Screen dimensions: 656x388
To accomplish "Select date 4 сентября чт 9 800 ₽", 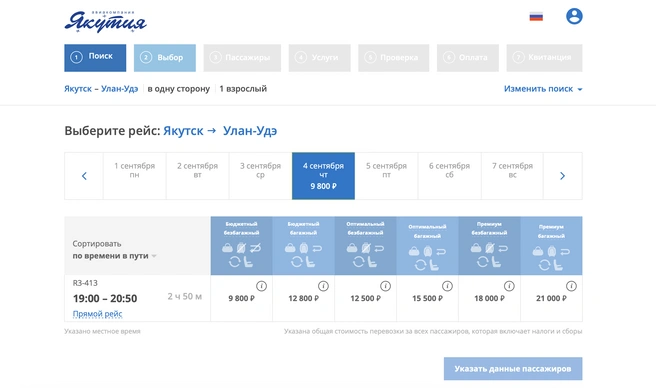I will [x=323, y=176].
